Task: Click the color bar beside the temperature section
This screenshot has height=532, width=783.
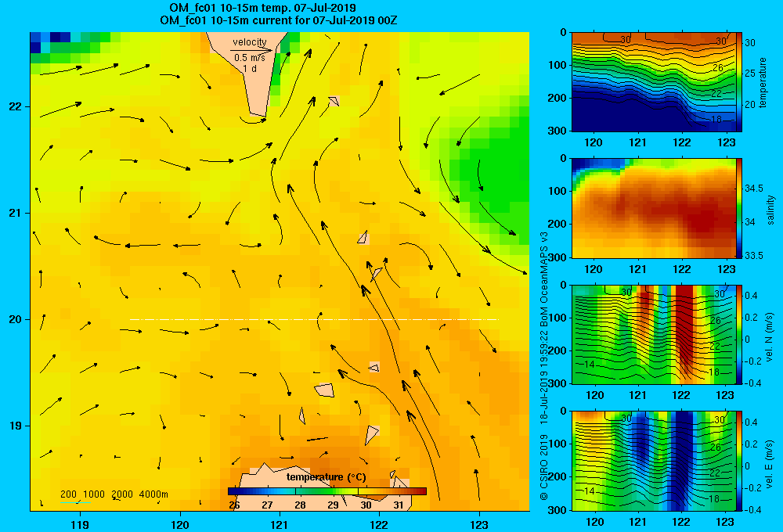Action: pos(739,82)
